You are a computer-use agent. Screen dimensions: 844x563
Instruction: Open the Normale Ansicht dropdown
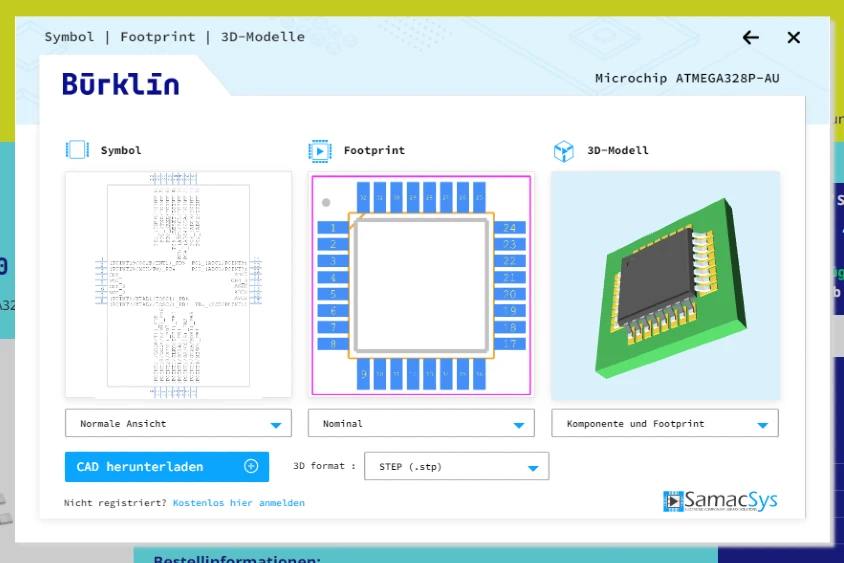178,423
